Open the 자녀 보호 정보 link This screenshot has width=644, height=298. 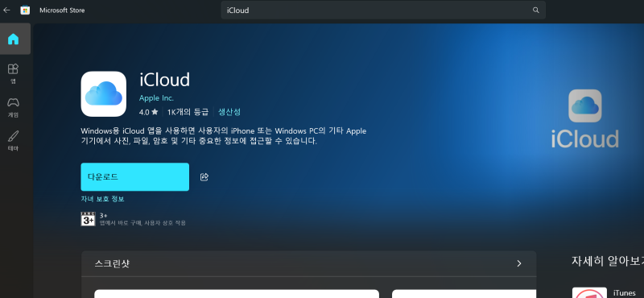tap(103, 199)
